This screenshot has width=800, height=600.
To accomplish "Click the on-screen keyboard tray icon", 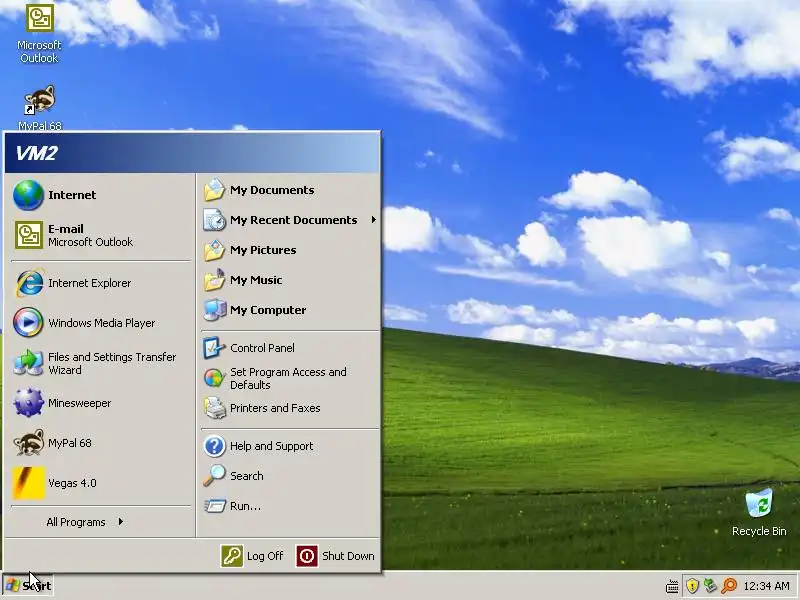I will pyautogui.click(x=672, y=586).
